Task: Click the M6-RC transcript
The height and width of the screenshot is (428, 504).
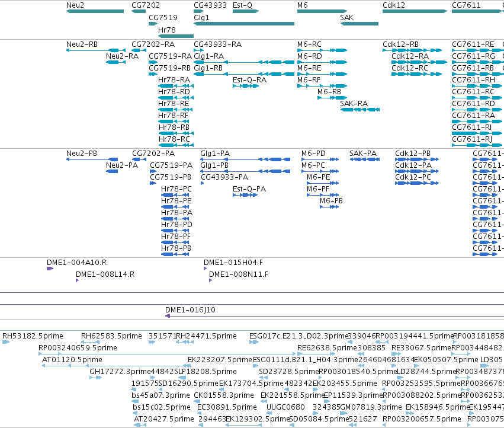Action: click(x=322, y=50)
